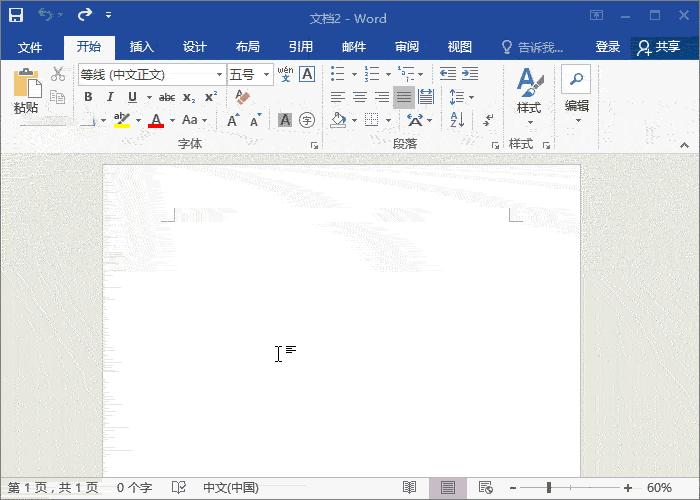Toggle character shading A icon
Image resolution: width=700 pixels, height=500 pixels.
coord(284,120)
